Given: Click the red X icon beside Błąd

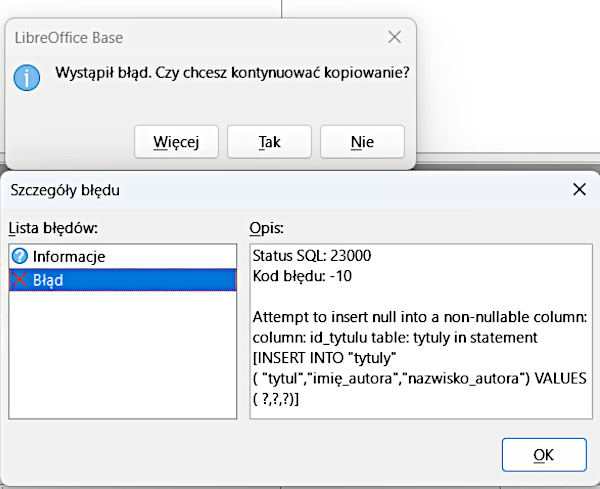Looking at the screenshot, I should tap(20, 281).
